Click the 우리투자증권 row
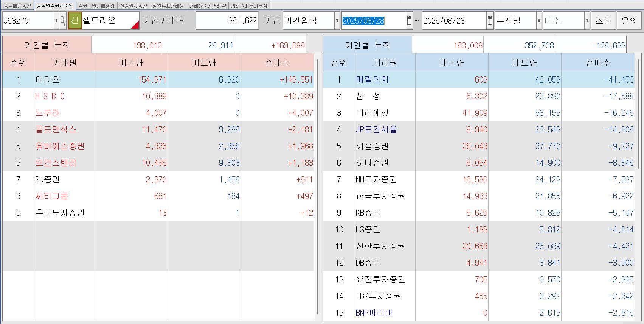Viewport: 644px width, 324px height. [x=158, y=213]
